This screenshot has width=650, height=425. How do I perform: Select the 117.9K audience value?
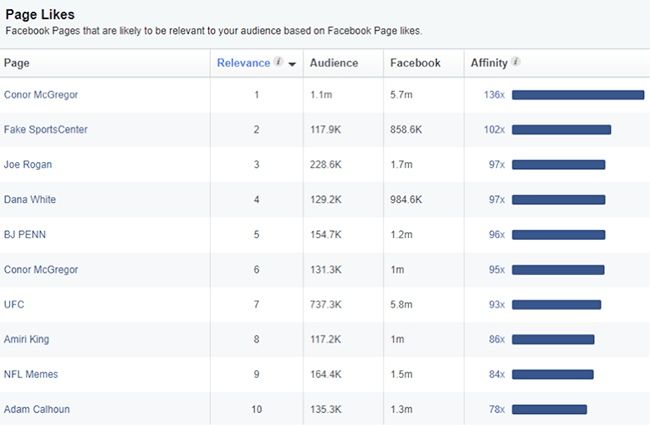325,129
